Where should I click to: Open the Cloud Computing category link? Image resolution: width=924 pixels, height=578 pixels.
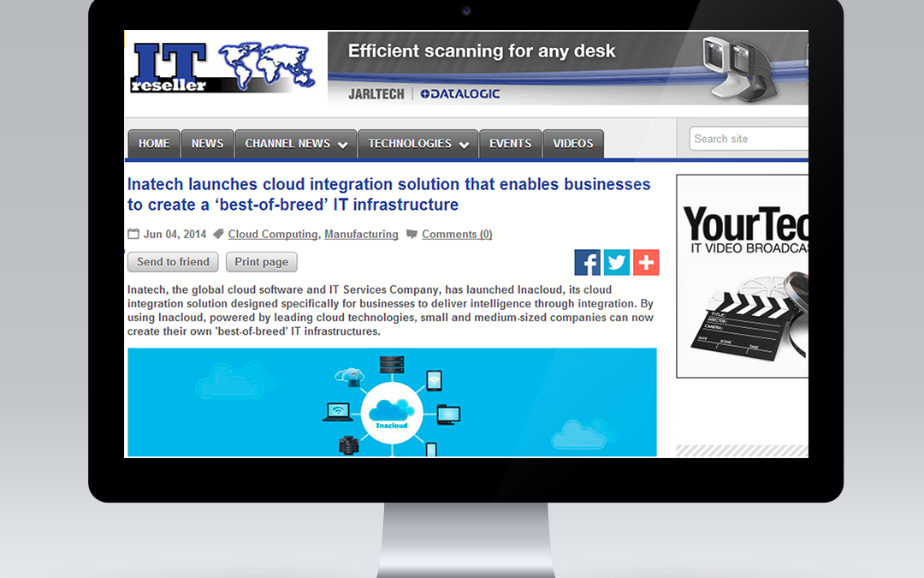pos(273,234)
